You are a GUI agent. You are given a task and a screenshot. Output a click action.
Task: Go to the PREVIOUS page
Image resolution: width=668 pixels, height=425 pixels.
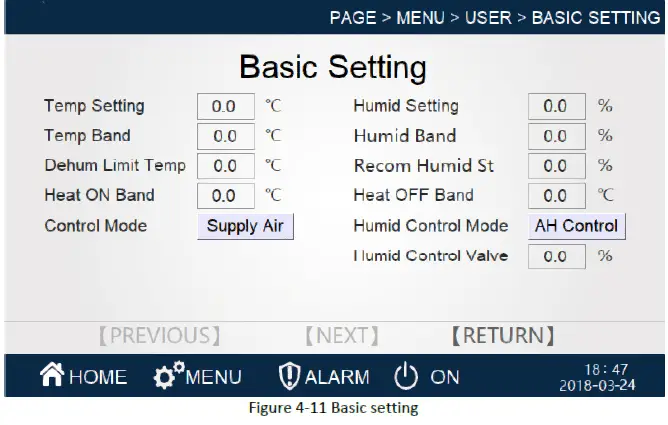[159, 335]
